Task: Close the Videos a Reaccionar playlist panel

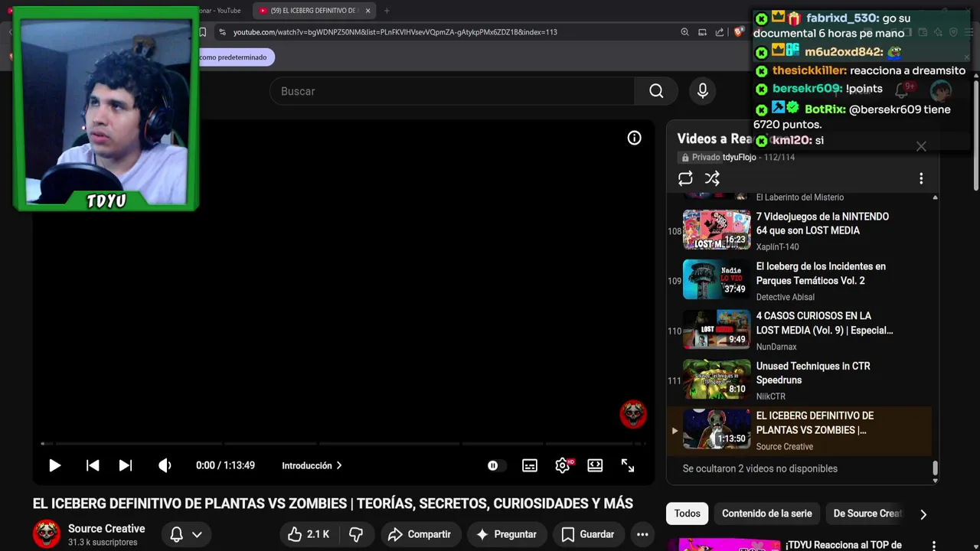Action: tap(921, 146)
